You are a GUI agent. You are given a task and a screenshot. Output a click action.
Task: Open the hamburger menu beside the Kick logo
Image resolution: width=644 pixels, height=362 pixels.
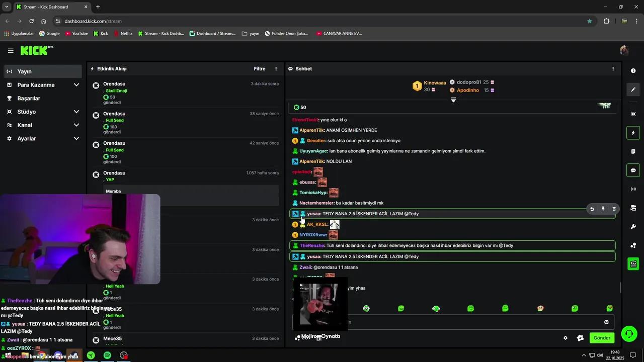click(x=11, y=51)
